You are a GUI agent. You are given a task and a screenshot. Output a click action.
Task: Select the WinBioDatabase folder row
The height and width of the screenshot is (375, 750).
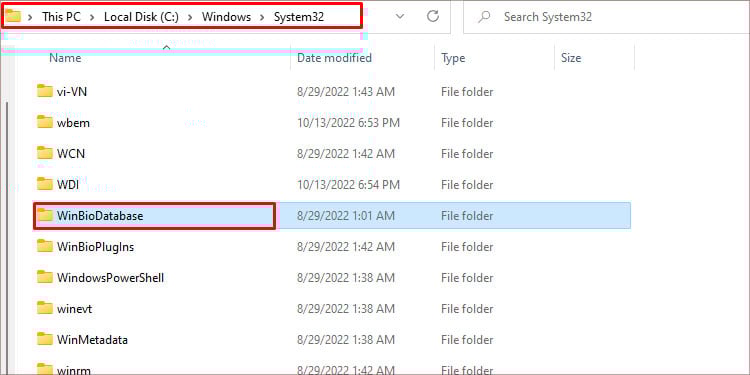(332, 216)
